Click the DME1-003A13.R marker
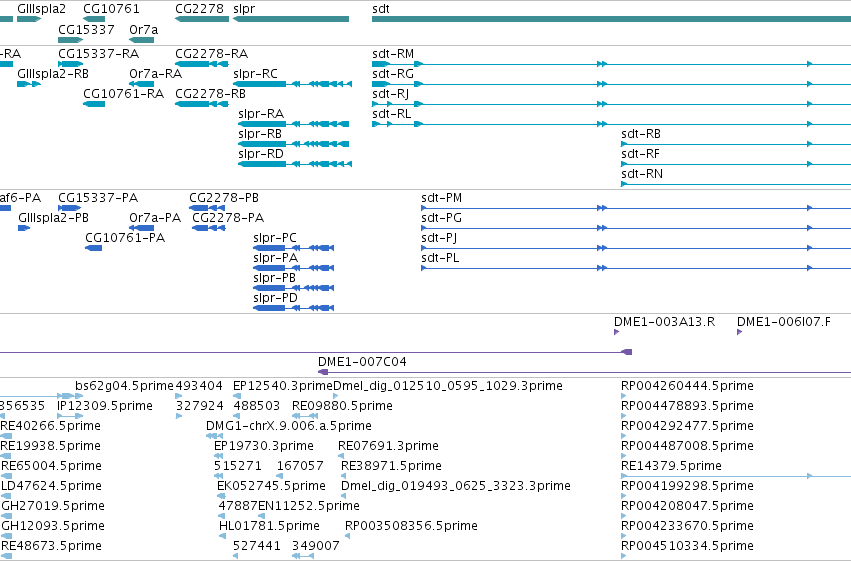This screenshot has width=851, height=561. coord(617,332)
